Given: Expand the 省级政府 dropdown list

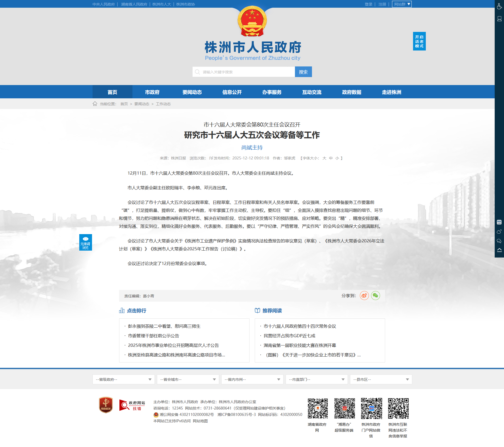Looking at the screenshot, I should point(123,379).
